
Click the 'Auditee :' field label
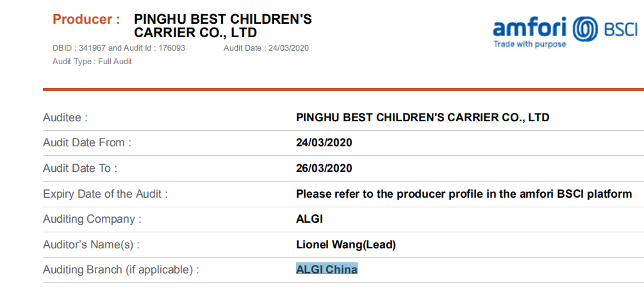click(x=65, y=117)
